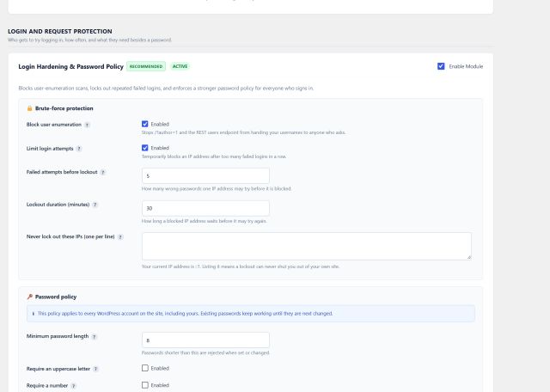Open help icon next to Block user enumeration
The width and height of the screenshot is (550, 392).
(x=88, y=125)
